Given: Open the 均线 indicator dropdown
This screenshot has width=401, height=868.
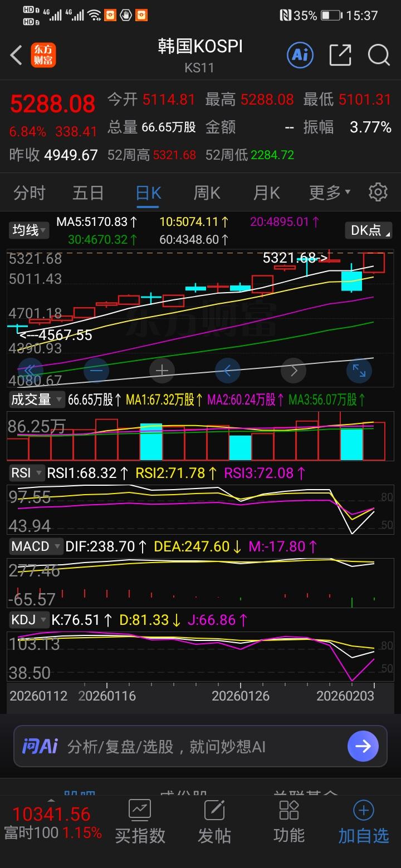Looking at the screenshot, I should tap(30, 230).
